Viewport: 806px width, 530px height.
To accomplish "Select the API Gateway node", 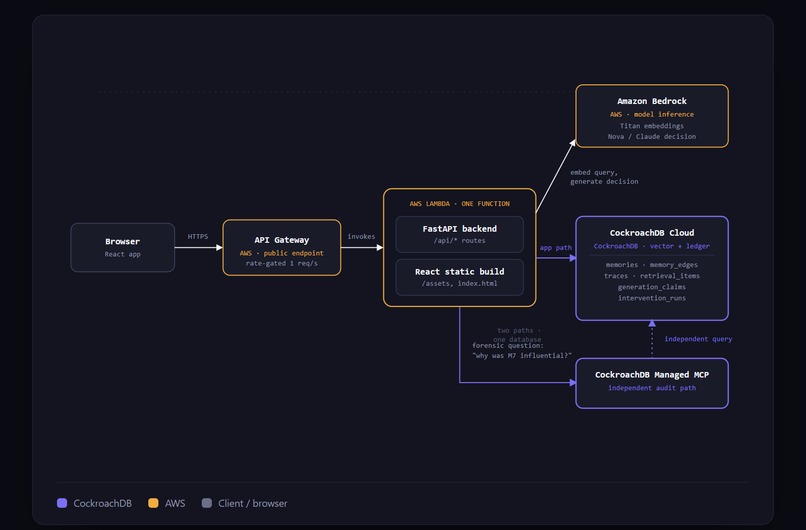I will 282,248.
